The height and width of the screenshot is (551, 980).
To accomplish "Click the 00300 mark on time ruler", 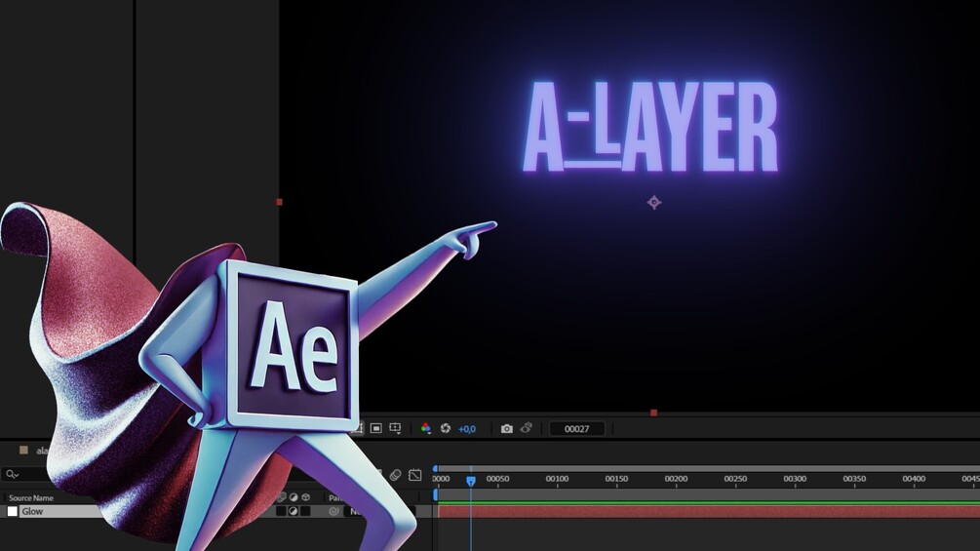I will [x=795, y=479].
